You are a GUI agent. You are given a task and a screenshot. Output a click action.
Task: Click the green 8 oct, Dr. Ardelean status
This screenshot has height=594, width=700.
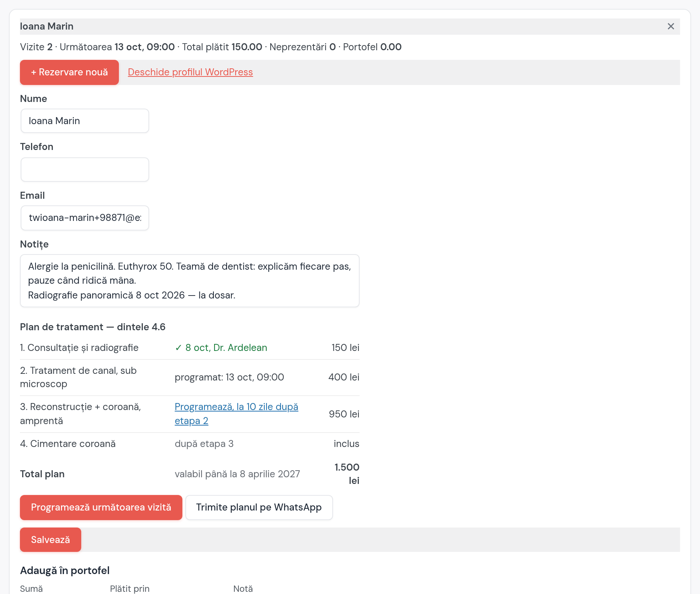click(221, 348)
